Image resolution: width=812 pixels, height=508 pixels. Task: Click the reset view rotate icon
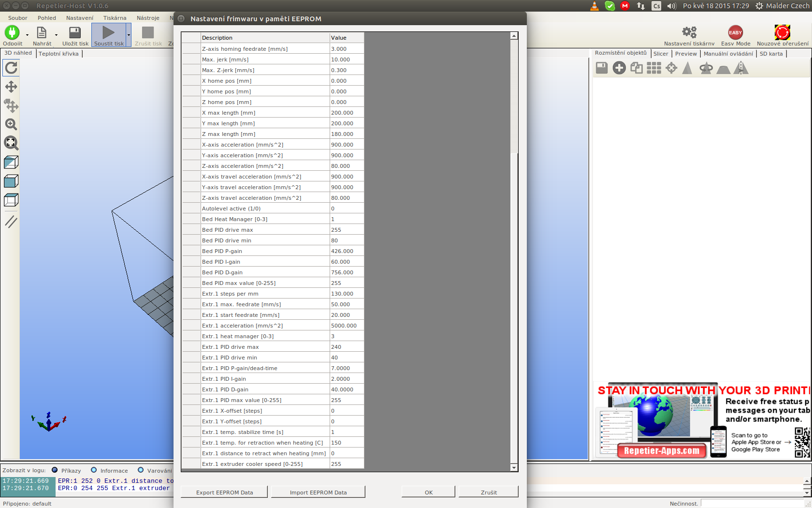click(x=11, y=68)
